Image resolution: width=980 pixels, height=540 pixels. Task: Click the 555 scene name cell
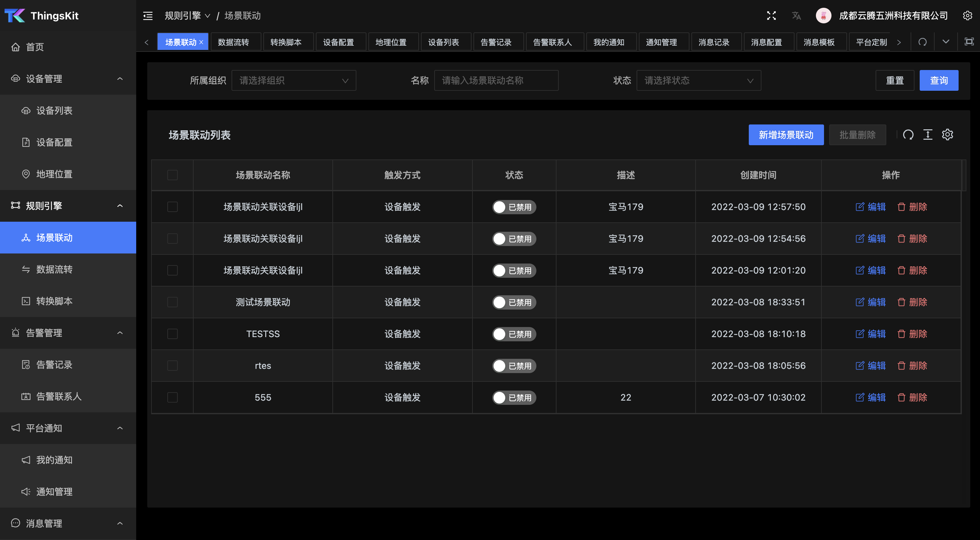coord(263,397)
